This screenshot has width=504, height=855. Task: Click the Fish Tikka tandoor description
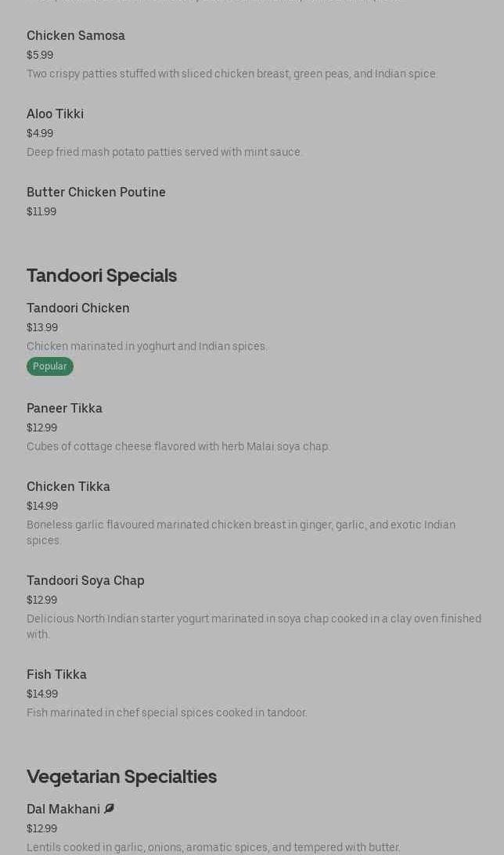coord(167,712)
